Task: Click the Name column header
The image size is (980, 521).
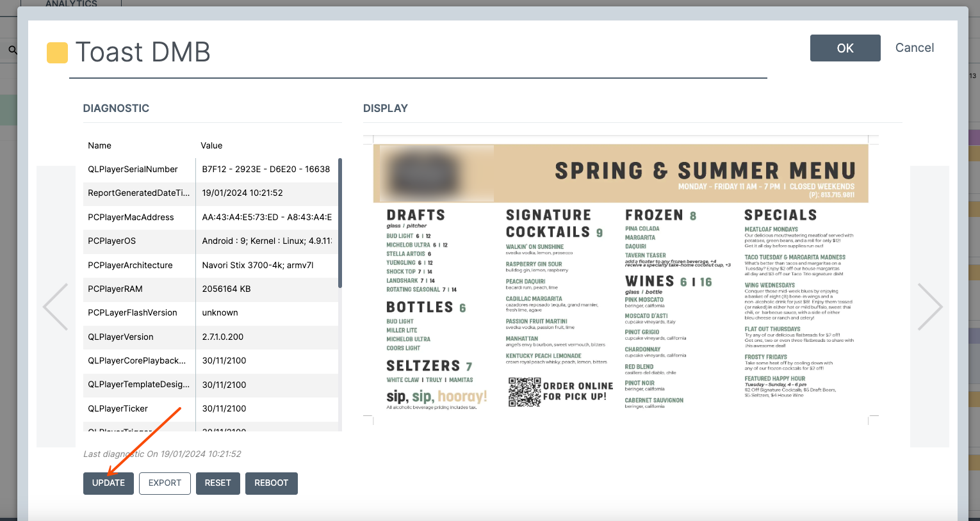Action: 99,146
